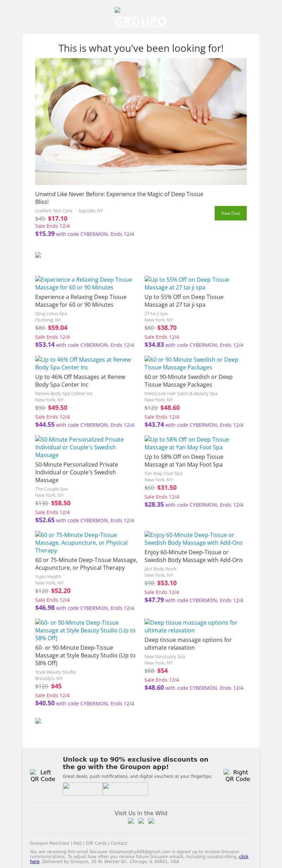Viewport: 282px width, 868px height.
Task: Click the left app store download badge
Action: 82,789
